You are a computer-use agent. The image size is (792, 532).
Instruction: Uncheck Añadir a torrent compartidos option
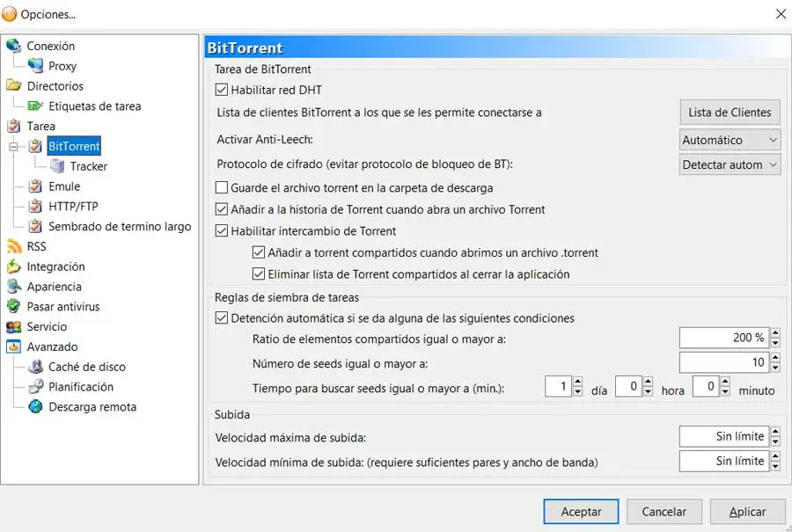(258, 252)
